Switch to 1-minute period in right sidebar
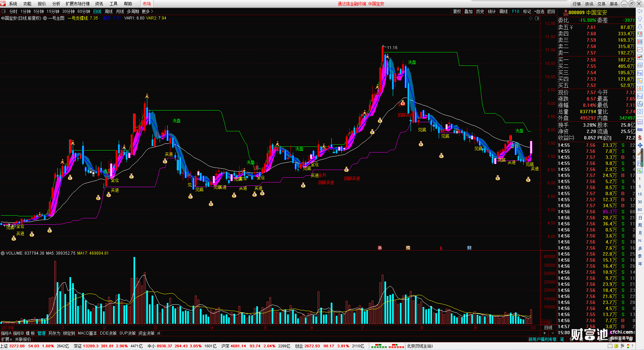 pos(640,179)
